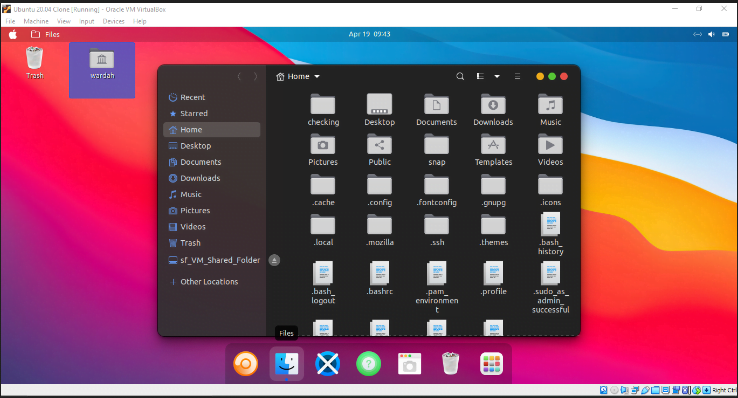738x398 pixels.
Task: Open the green Help dock icon
Action: 369,364
